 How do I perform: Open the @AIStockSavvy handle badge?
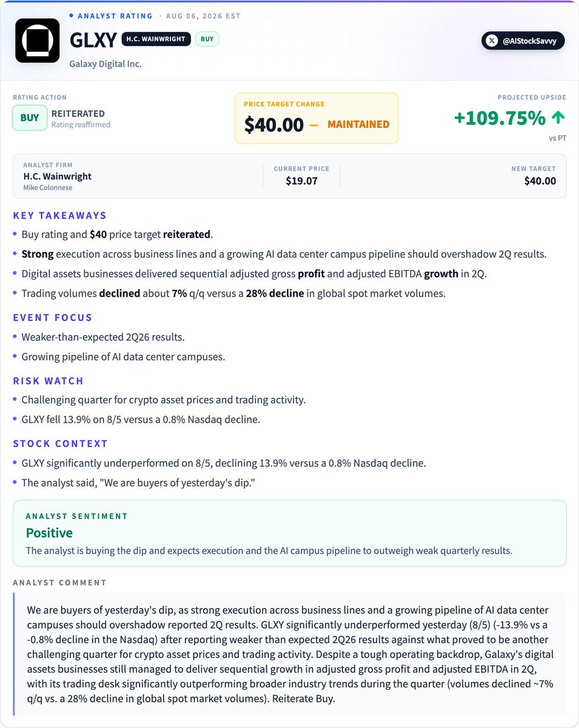point(523,41)
